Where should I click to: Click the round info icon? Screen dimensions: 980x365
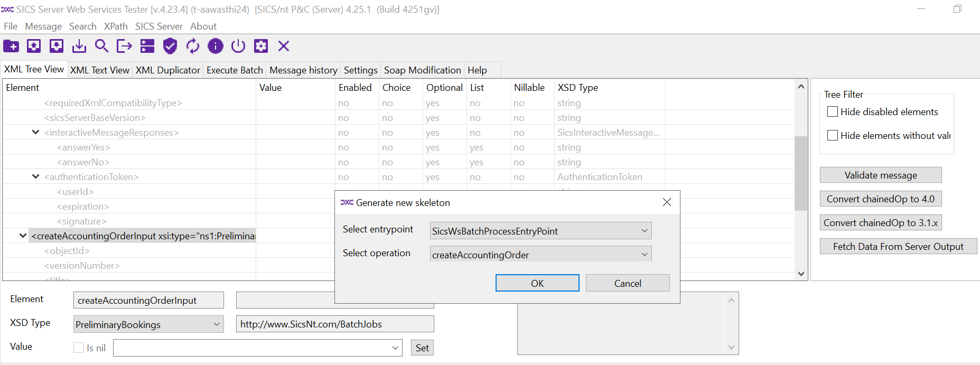coord(216,46)
